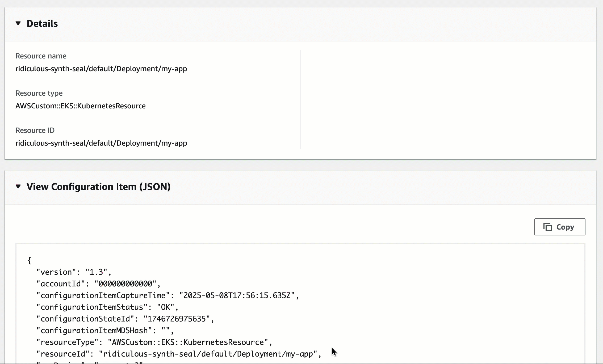This screenshot has height=364, width=603.
Task: Click the Resource type value AWSCustom::EKS::KubernetesResource
Action: click(x=80, y=106)
